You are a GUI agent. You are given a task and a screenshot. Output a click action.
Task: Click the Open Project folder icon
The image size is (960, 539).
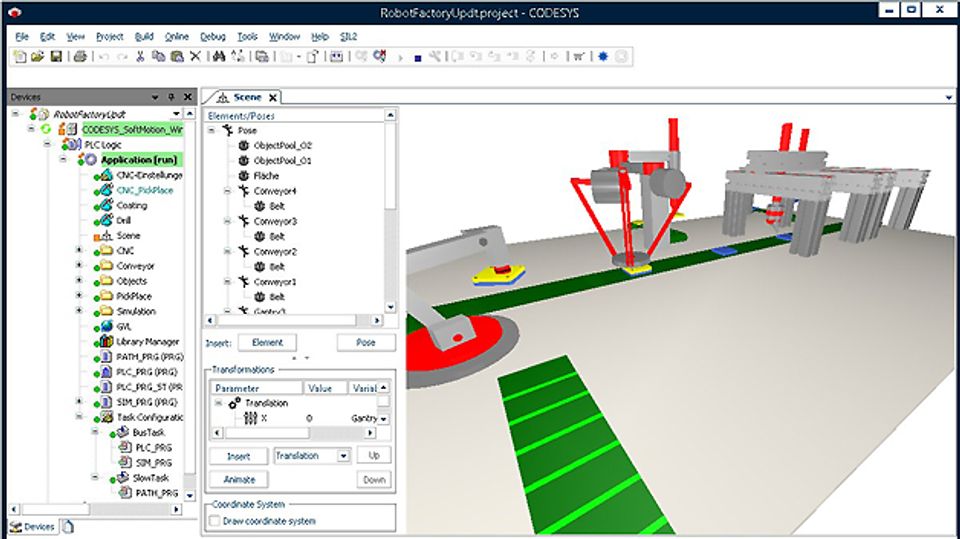coord(37,56)
